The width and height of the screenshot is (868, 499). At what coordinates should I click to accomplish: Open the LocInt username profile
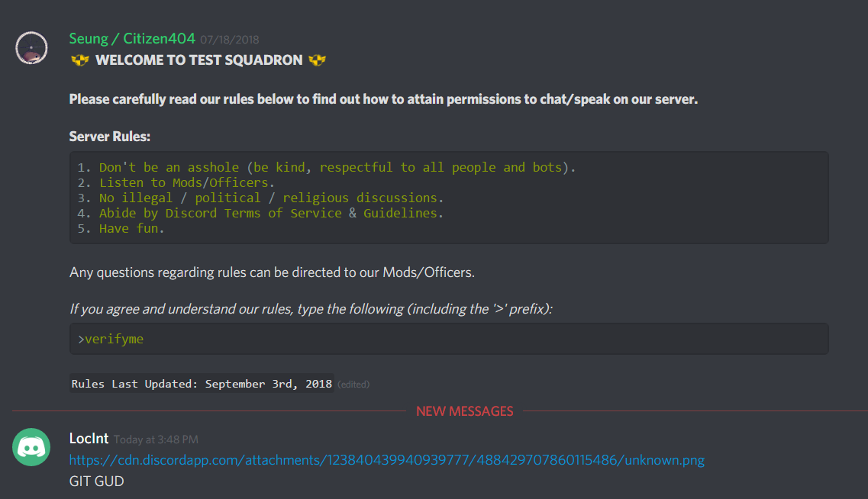pos(89,439)
